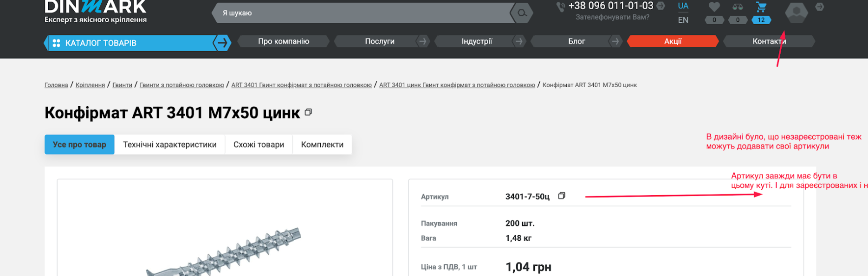Click the DINMARK logo

pos(95,7)
